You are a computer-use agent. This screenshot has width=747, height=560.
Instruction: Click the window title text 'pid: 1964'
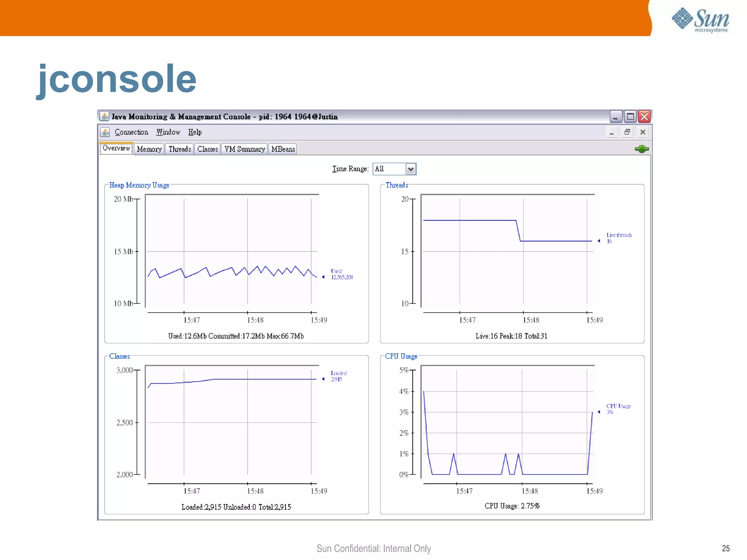point(275,117)
